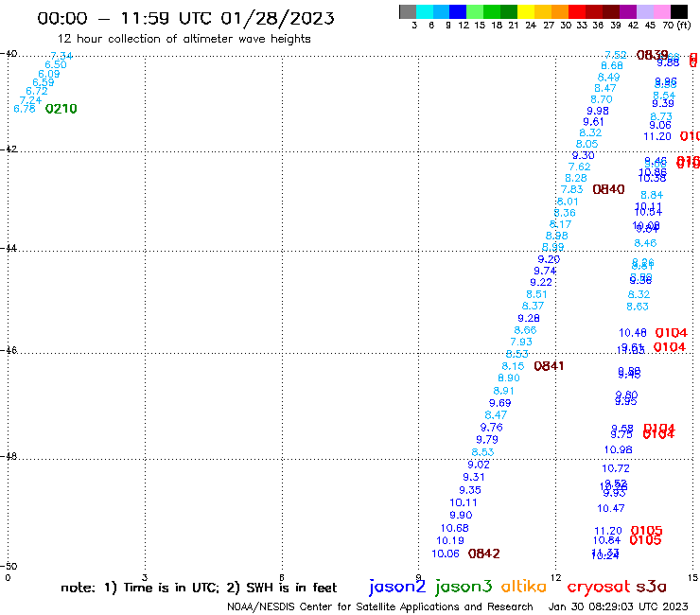This screenshot has width=700, height=615.
Task: Click the gray 3 ft legend swatch
Action: tap(408, 11)
